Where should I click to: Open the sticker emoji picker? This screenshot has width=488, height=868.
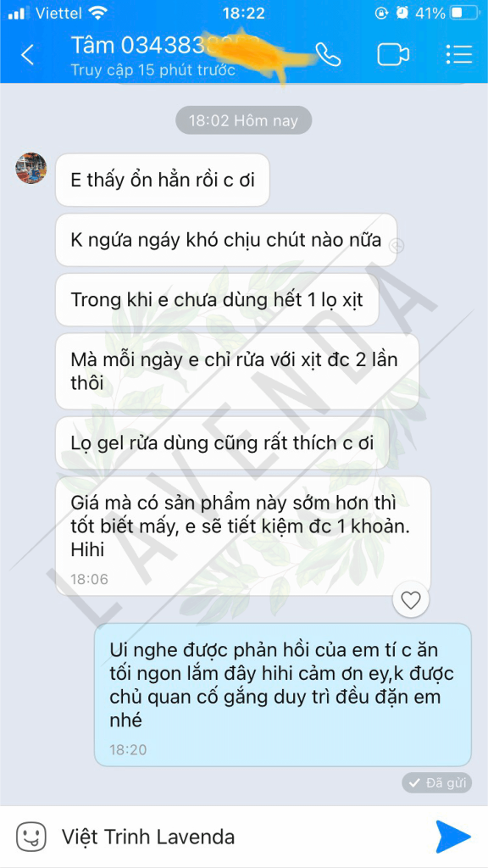point(30,837)
